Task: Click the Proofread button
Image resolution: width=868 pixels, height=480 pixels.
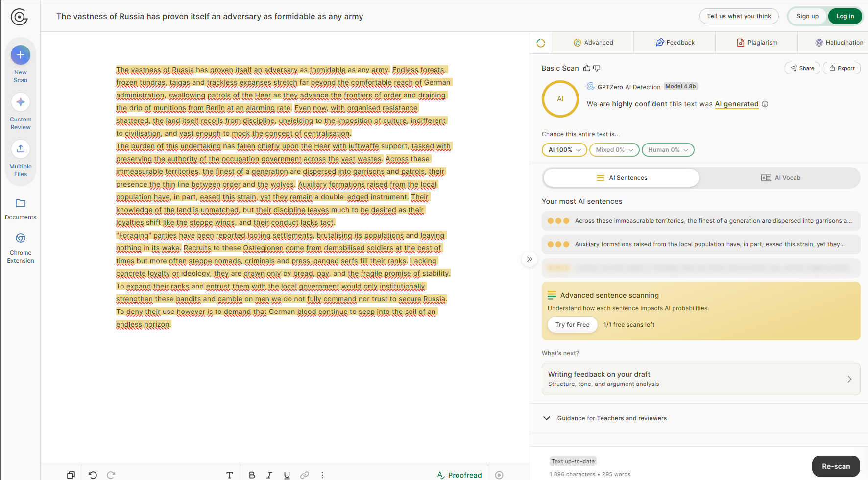Action: pos(459,475)
